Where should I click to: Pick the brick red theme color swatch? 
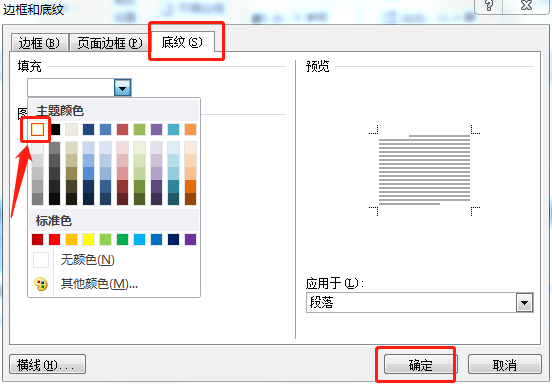pos(123,129)
